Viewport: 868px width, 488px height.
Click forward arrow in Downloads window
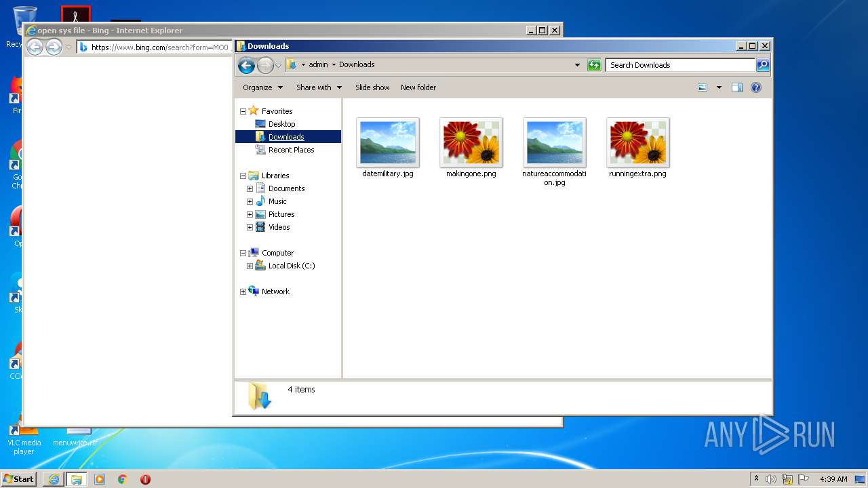tap(265, 65)
